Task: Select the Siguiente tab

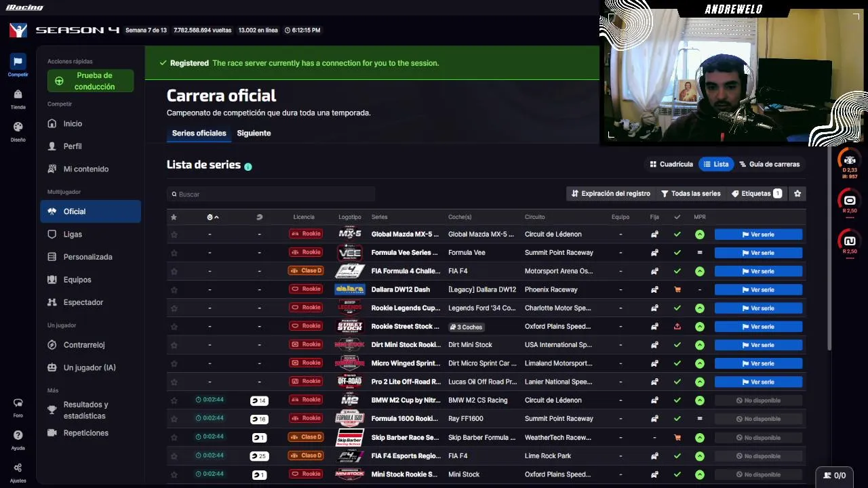Action: click(x=254, y=134)
